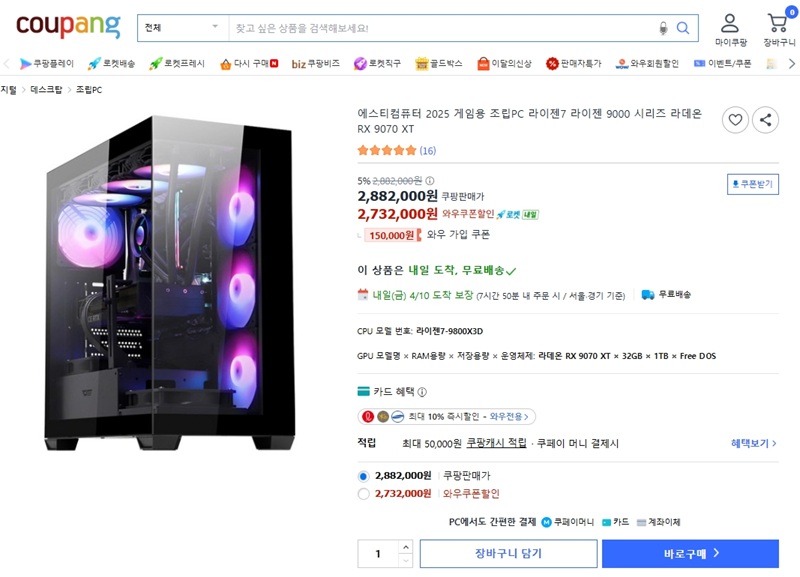Click the search magnifier icon
Viewport: 800px width, 577px height.
pyautogui.click(x=683, y=28)
